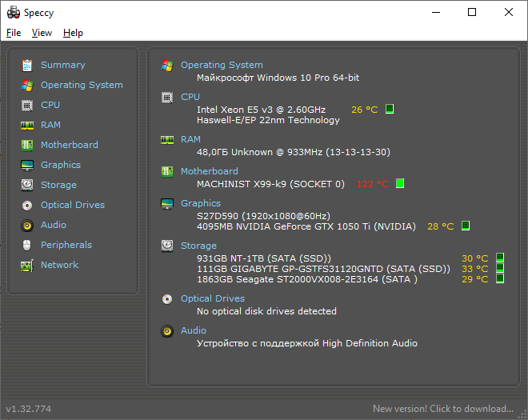
Task: Select the CPU chip icon in sidebar
Action: coord(27,106)
